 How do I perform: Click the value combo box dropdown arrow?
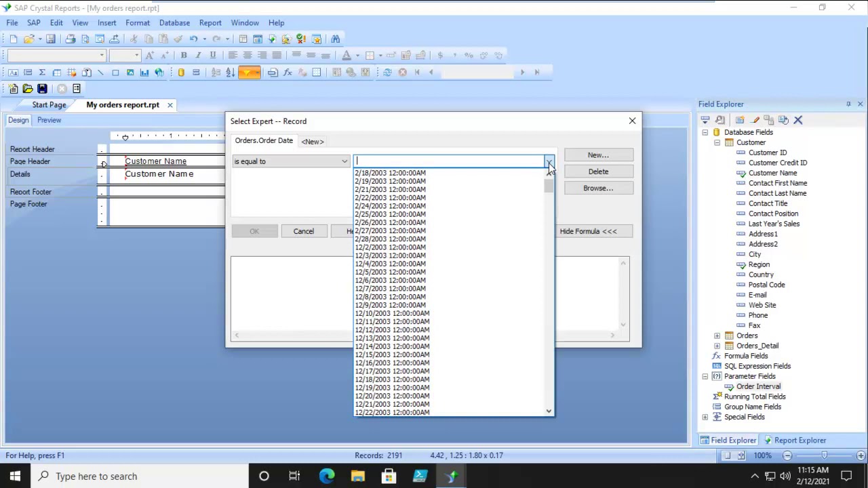point(549,161)
